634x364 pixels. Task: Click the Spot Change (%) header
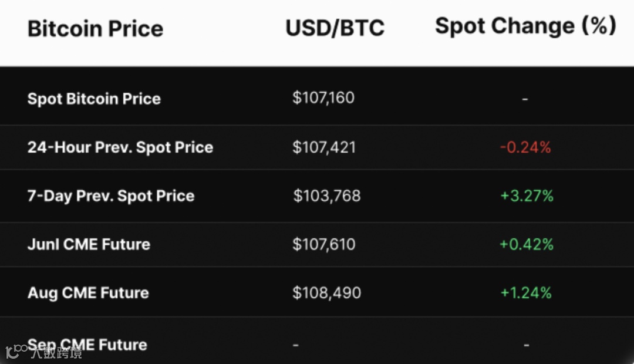click(525, 26)
